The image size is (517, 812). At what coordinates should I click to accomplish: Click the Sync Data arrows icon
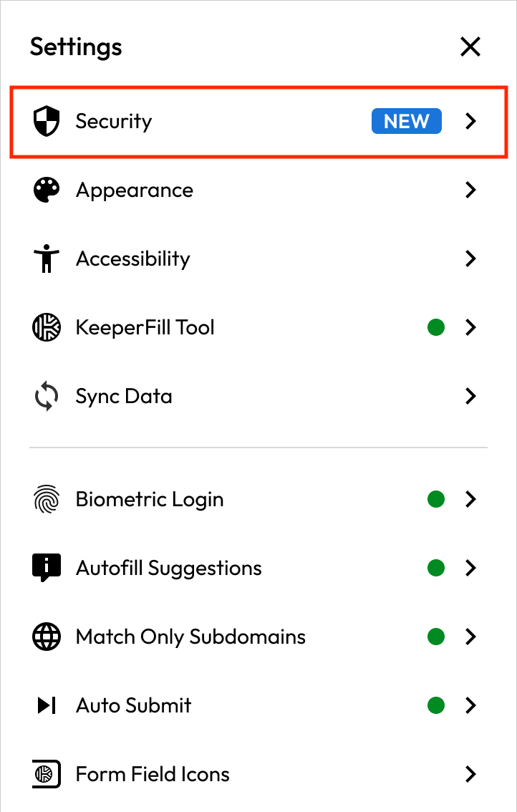[x=47, y=396]
